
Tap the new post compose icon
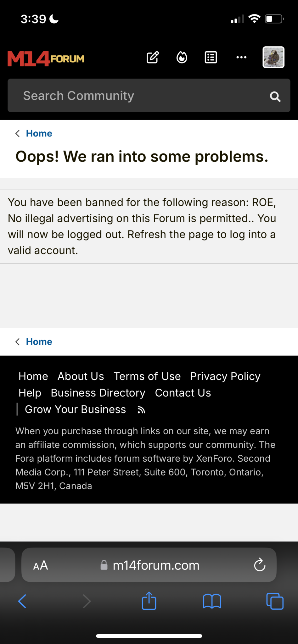coord(153,58)
